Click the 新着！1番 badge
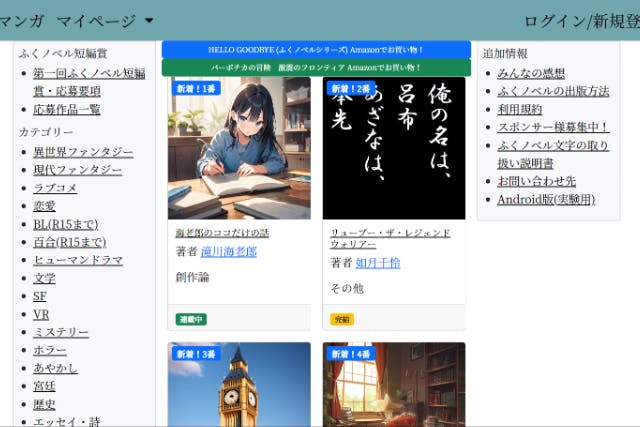 (195, 89)
